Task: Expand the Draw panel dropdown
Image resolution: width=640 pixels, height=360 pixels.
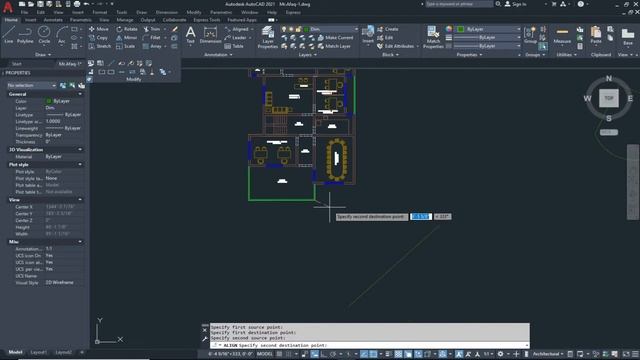Action: pos(43,55)
